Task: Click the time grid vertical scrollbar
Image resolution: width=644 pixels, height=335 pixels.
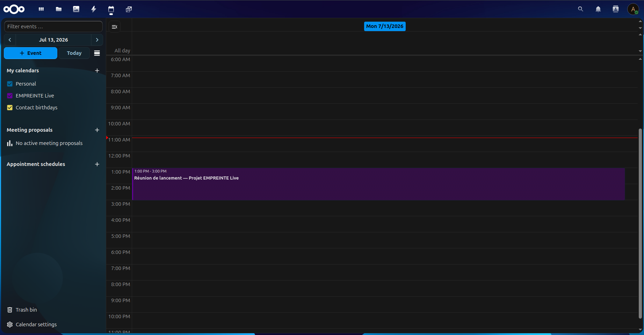Action: click(x=640, y=224)
